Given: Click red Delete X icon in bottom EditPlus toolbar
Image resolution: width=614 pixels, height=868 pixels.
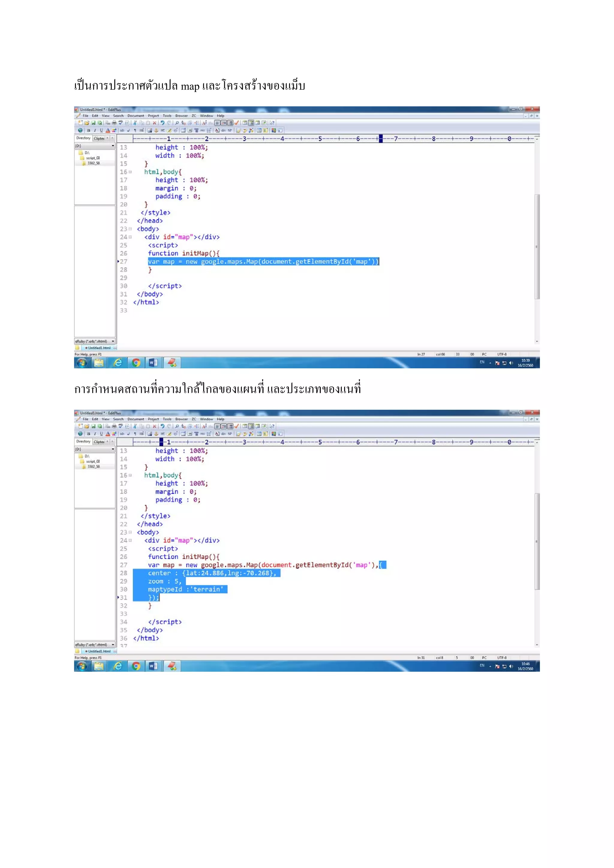Looking at the screenshot, I should click(155, 426).
